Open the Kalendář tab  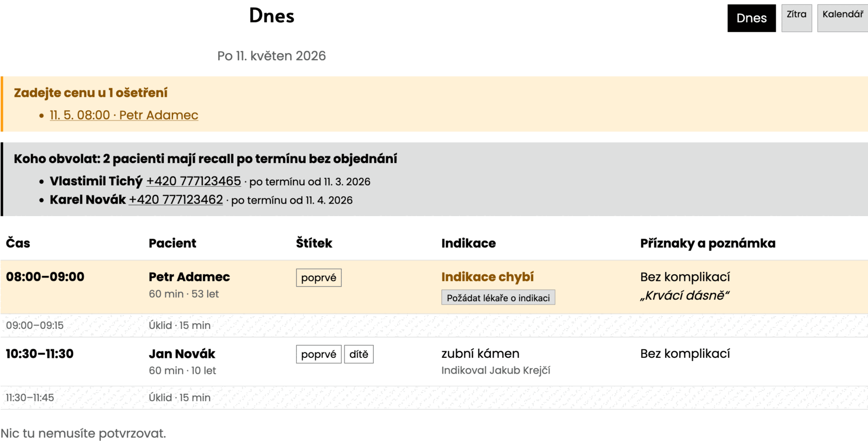click(843, 18)
